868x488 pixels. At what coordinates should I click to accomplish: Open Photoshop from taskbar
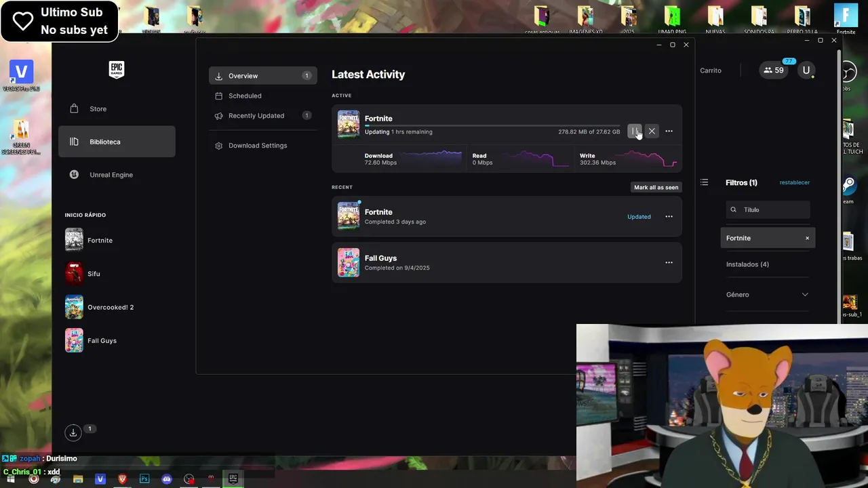pos(144,479)
